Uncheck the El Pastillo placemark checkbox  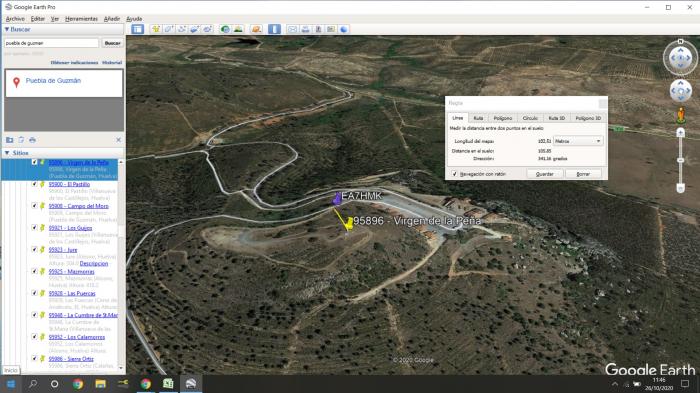coord(34,184)
